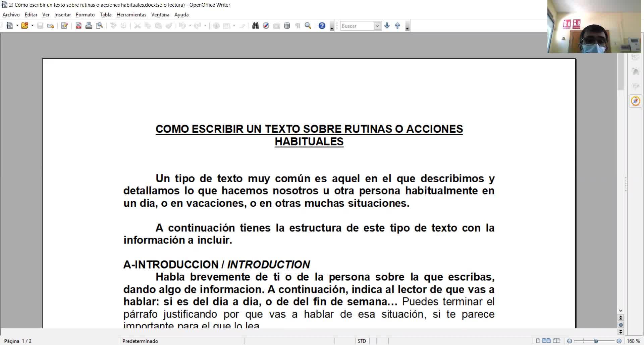The width and height of the screenshot is (644, 345).
Task: Click the Find Next down arrow
Action: 387,26
